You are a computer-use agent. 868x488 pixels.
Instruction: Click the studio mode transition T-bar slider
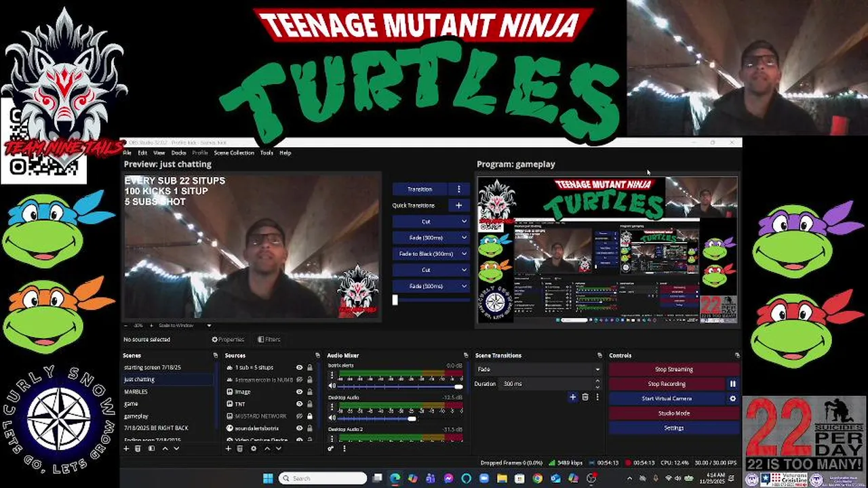tap(431, 300)
